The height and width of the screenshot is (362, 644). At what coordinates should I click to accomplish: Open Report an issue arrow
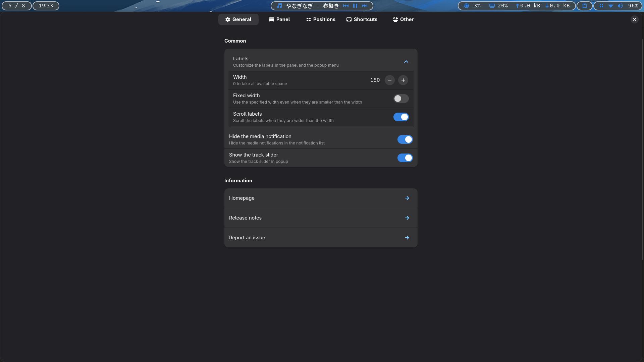click(407, 238)
